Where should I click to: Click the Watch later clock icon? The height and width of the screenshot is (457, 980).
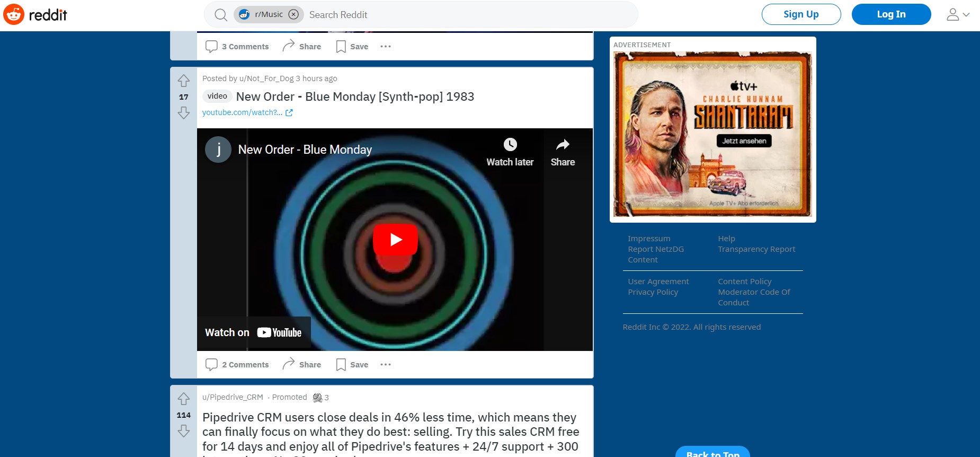[510, 145]
